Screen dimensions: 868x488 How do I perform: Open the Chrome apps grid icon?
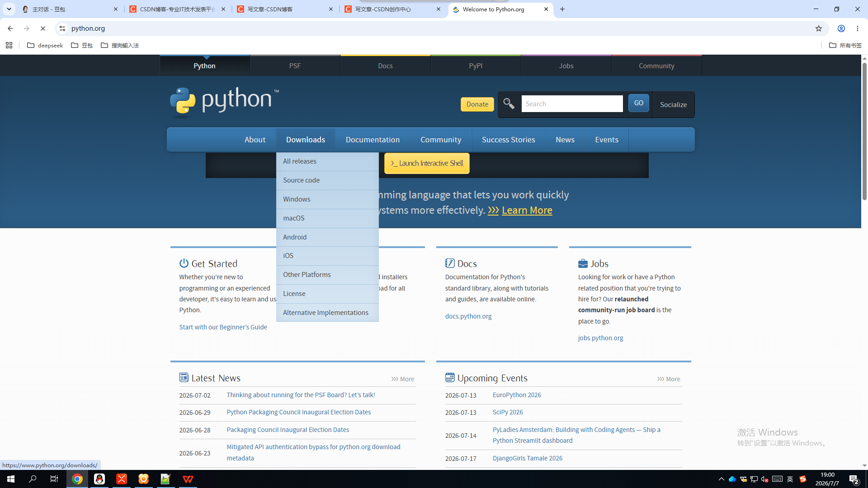(9, 45)
